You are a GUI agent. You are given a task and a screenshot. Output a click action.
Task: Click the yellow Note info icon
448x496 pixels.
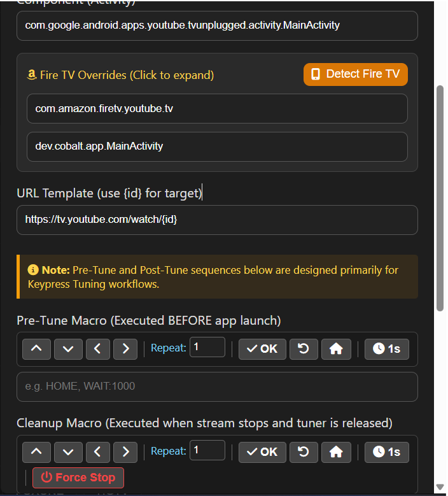[33, 270]
